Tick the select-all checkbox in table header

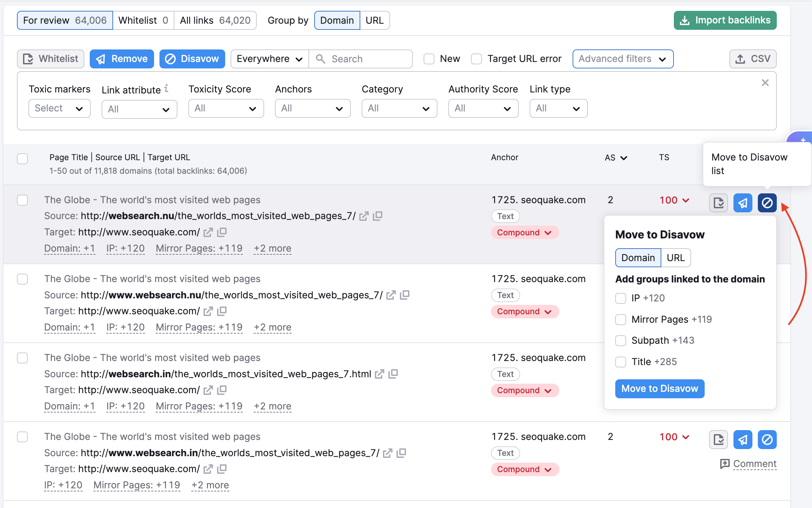(22, 158)
